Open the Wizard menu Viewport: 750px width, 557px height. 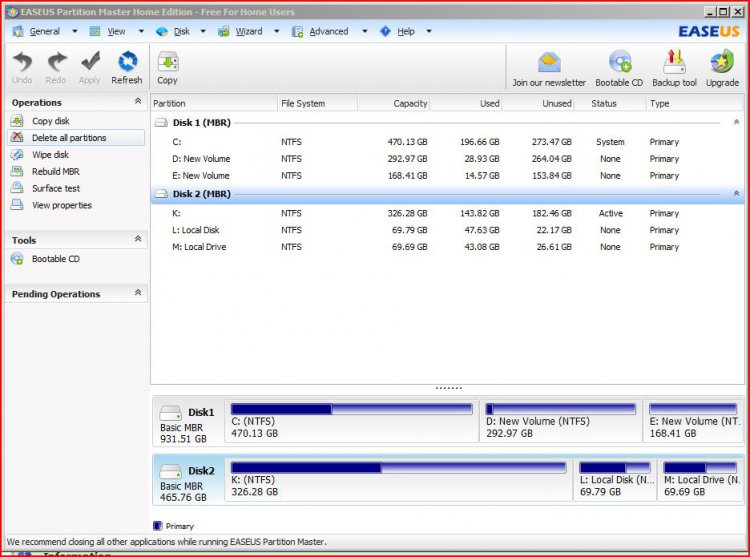(x=249, y=32)
